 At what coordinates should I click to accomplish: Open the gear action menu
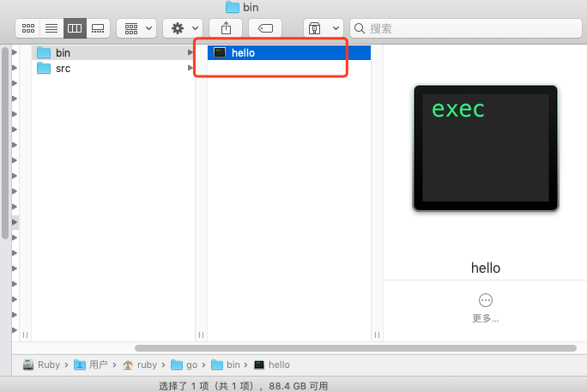[183, 28]
